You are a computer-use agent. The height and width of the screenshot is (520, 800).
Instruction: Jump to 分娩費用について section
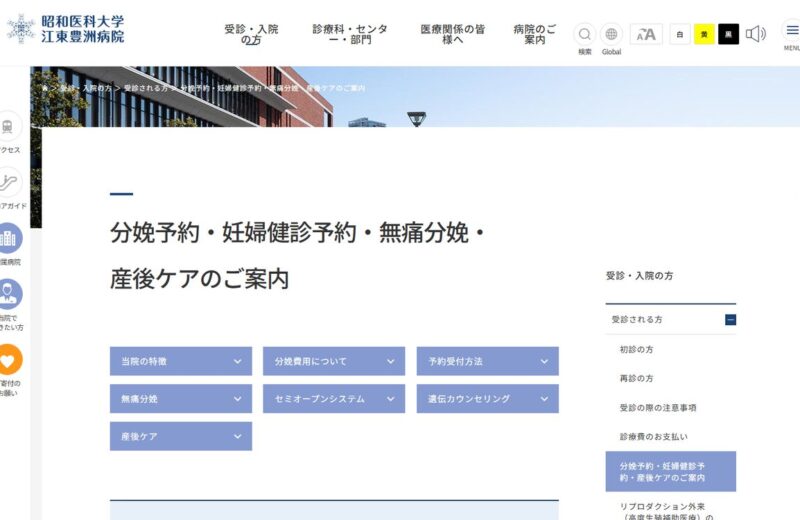click(334, 361)
